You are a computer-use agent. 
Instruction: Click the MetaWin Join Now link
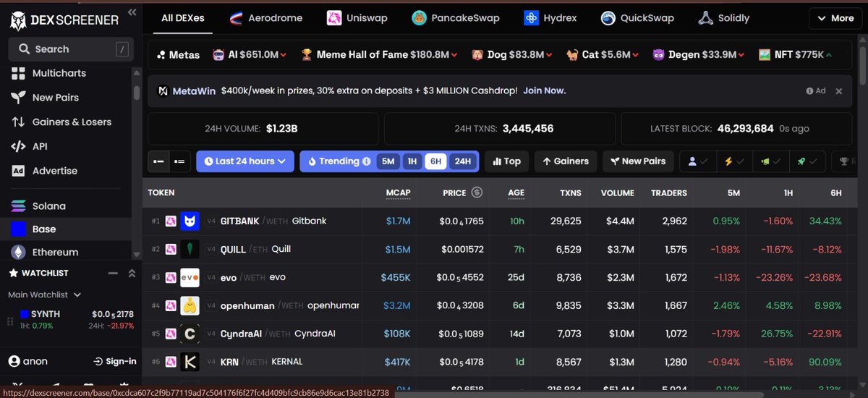(545, 90)
